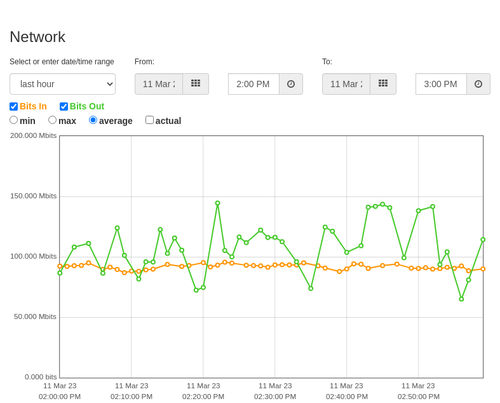This screenshot has height=403, width=500.
Task: Click the lowest green data point near 02:56 PM
Action: click(462, 299)
